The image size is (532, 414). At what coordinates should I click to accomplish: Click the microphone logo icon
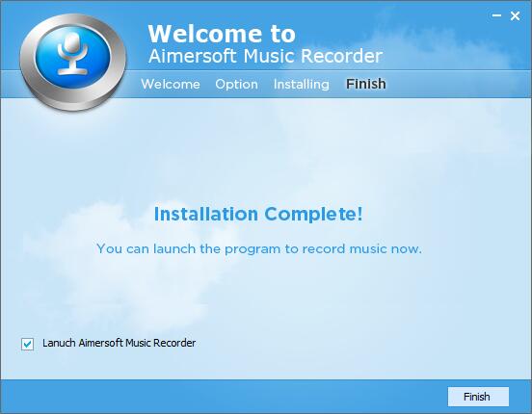click(x=72, y=57)
